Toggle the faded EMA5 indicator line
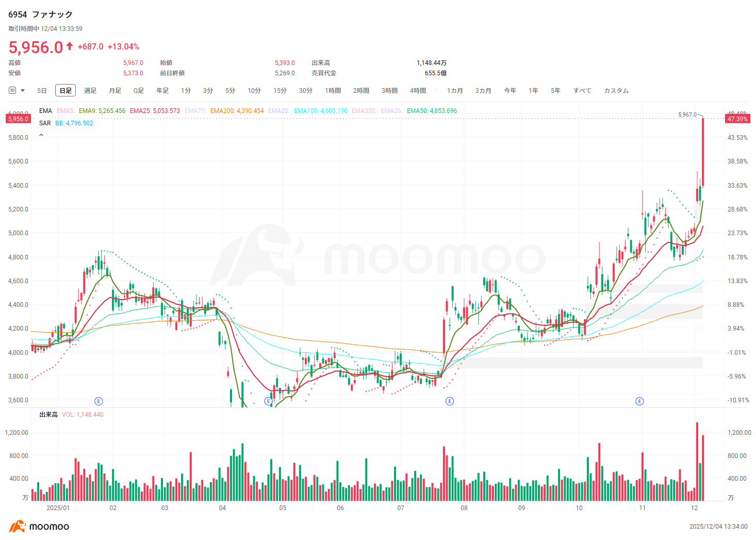The height and width of the screenshot is (540, 756). tap(65, 111)
